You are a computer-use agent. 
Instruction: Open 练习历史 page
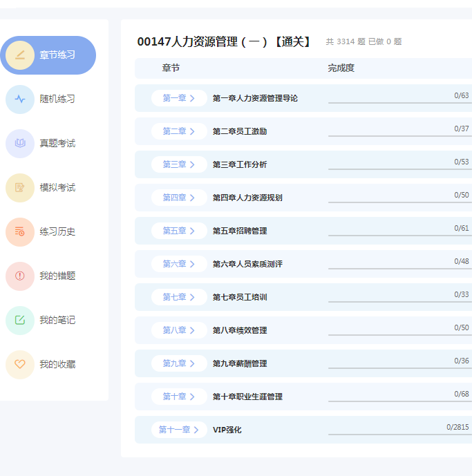point(57,232)
